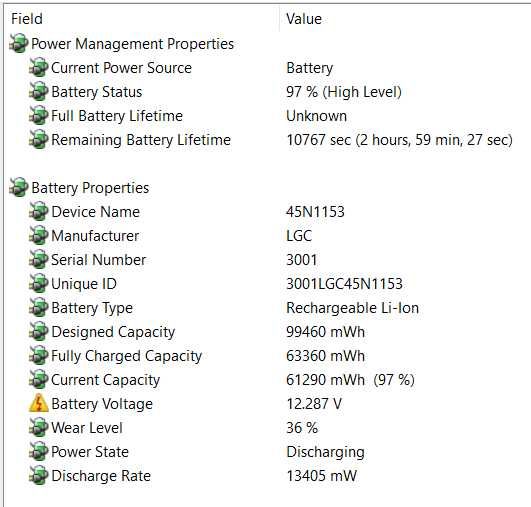Screen dimensions: 531x507
Task: Click the Power Management Properties group icon
Action: (x=18, y=43)
